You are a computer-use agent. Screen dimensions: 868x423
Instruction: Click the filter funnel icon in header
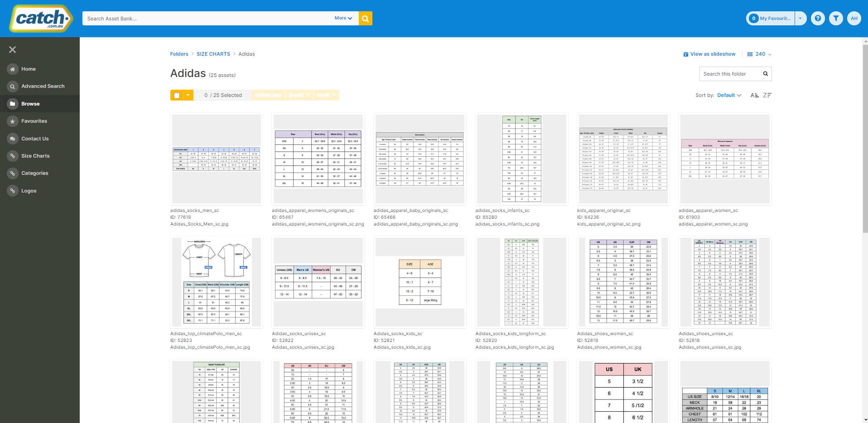[x=836, y=19]
